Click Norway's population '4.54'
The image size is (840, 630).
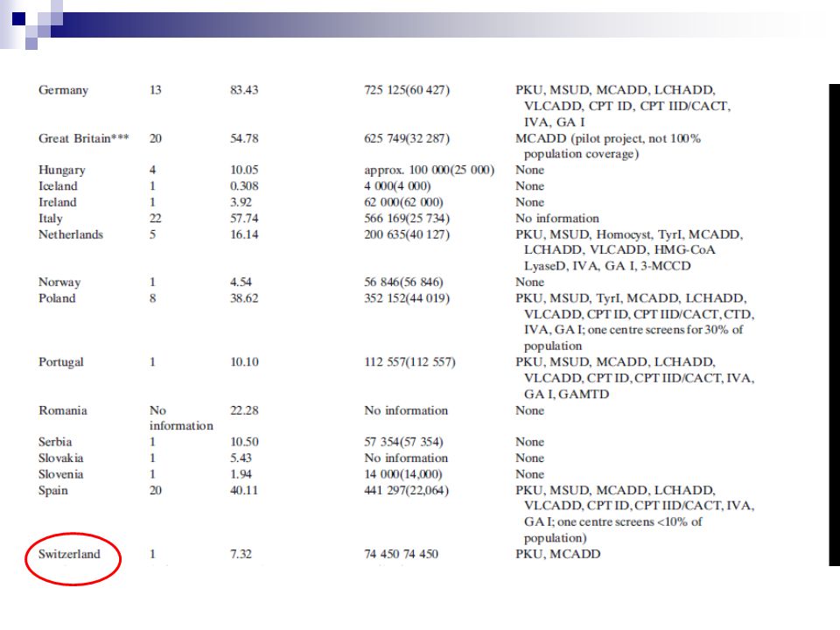(241, 282)
